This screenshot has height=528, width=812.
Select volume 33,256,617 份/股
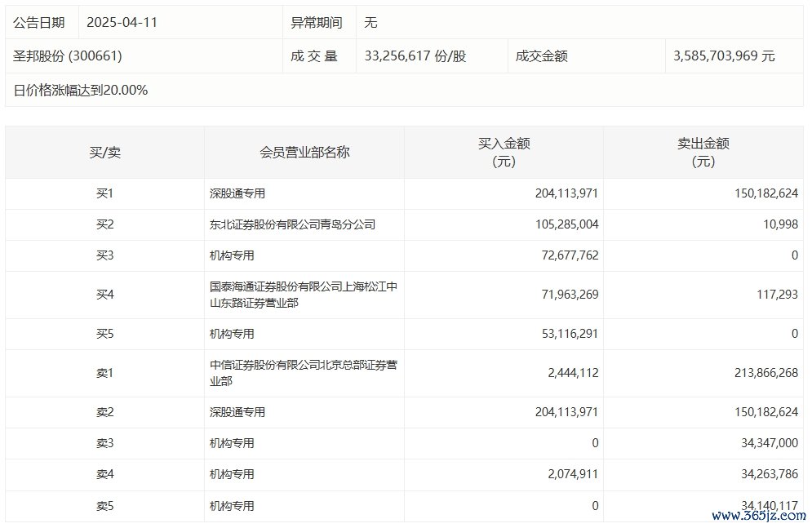click(x=415, y=56)
